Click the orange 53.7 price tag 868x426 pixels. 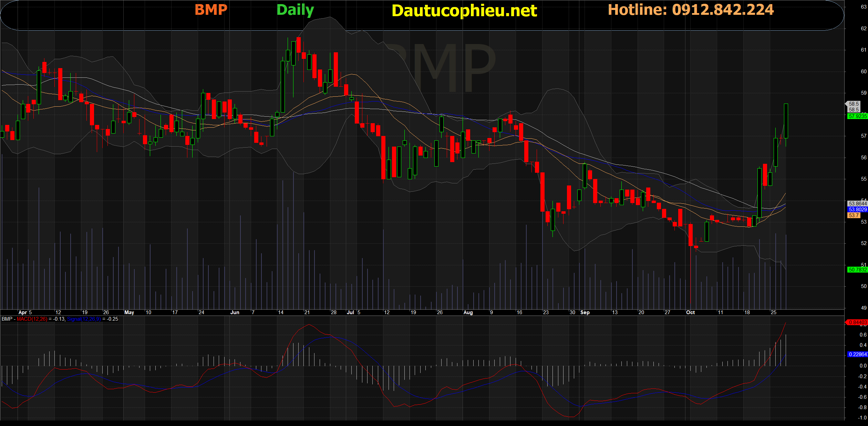[x=854, y=215]
